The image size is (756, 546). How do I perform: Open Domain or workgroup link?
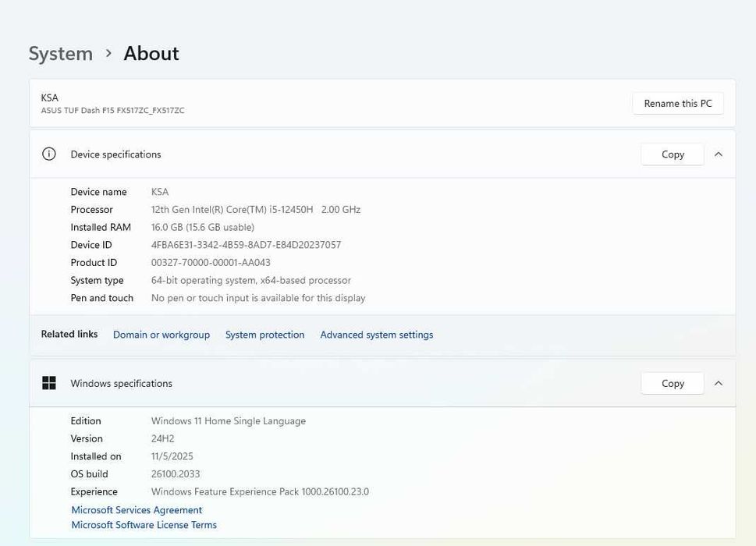[161, 335]
